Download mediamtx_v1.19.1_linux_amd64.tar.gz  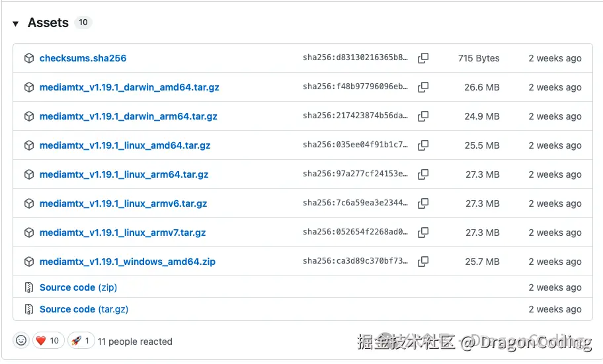[125, 145]
